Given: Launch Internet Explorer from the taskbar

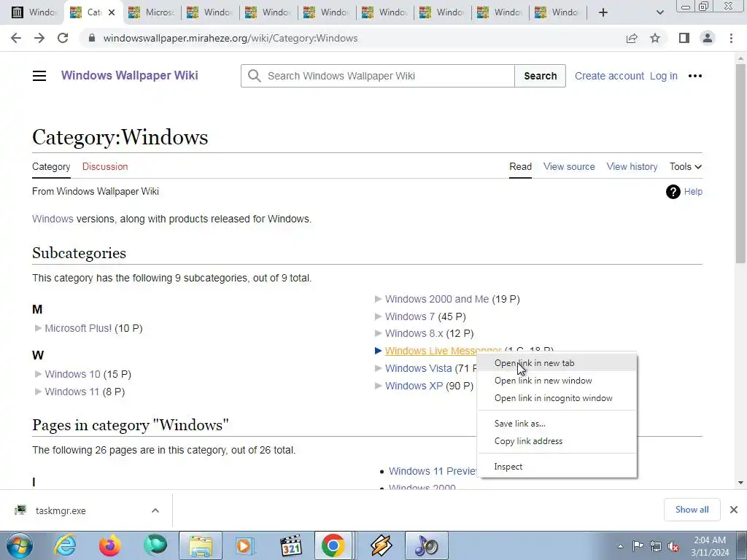Looking at the screenshot, I should coord(65,545).
